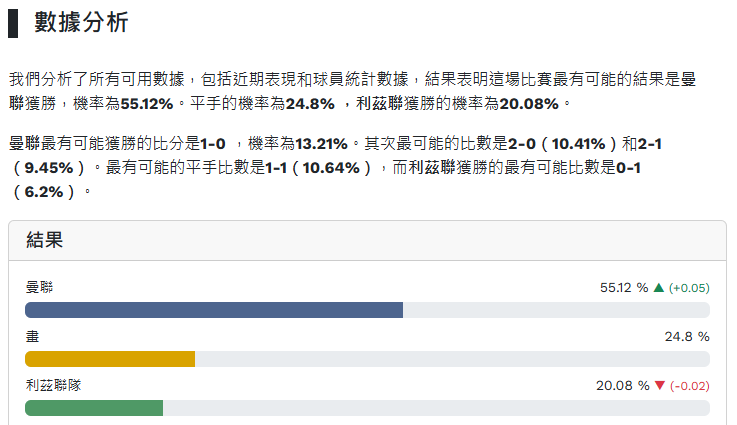Click the 24.8 % value in results panel
This screenshot has width=737, height=425.
click(686, 337)
